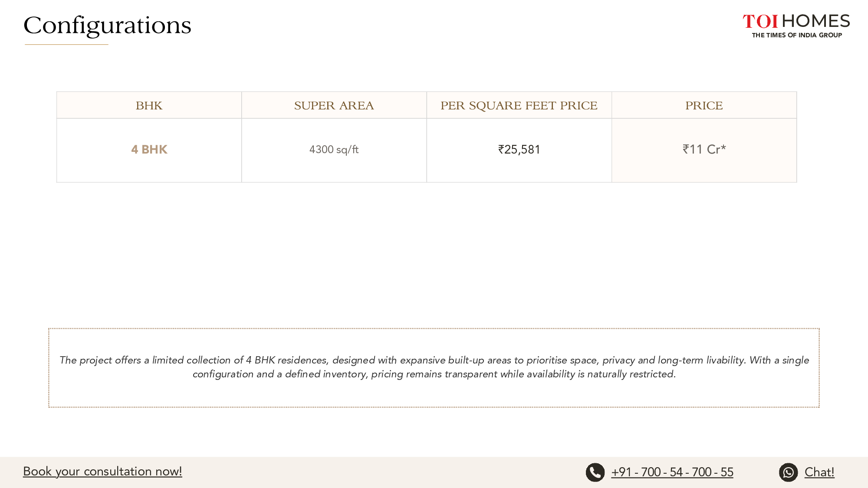Click the ₹11 Cr* price cell
The height and width of the screenshot is (488, 868).
pyautogui.click(x=704, y=150)
